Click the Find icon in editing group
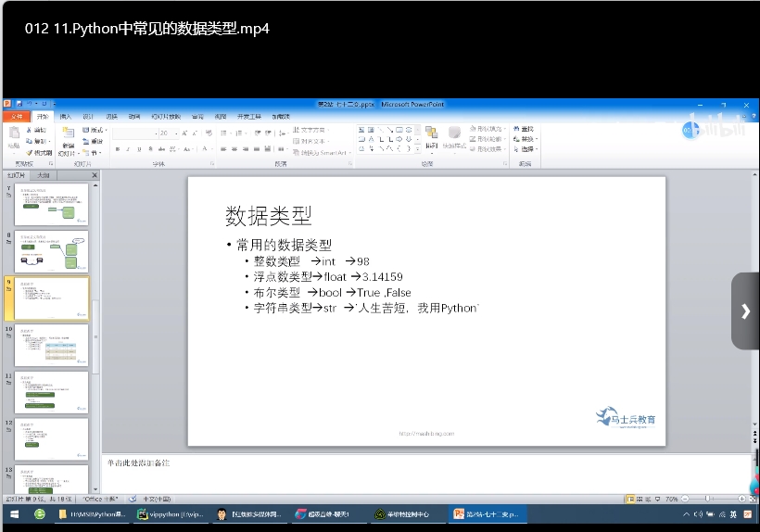Screen dimensions: 760x532 click(x=524, y=129)
